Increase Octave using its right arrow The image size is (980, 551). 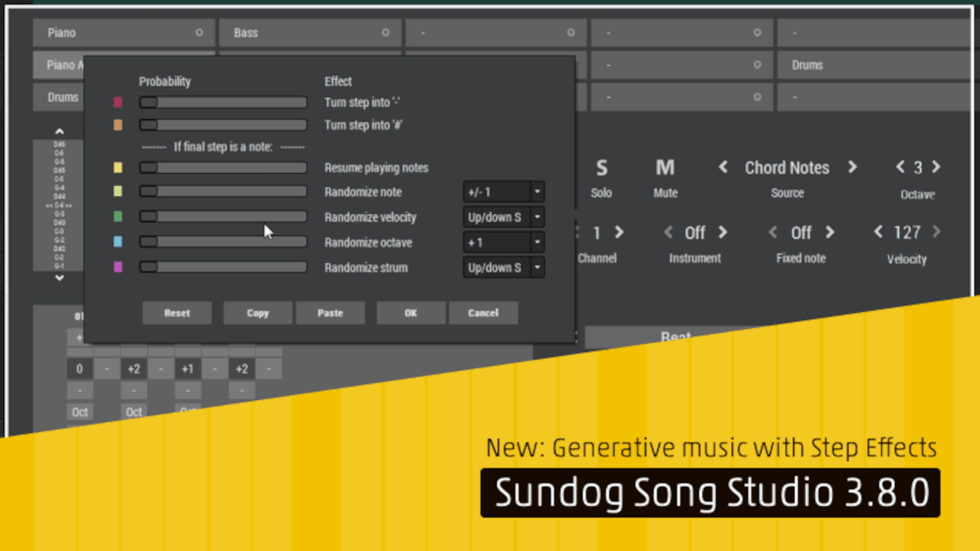(x=936, y=167)
